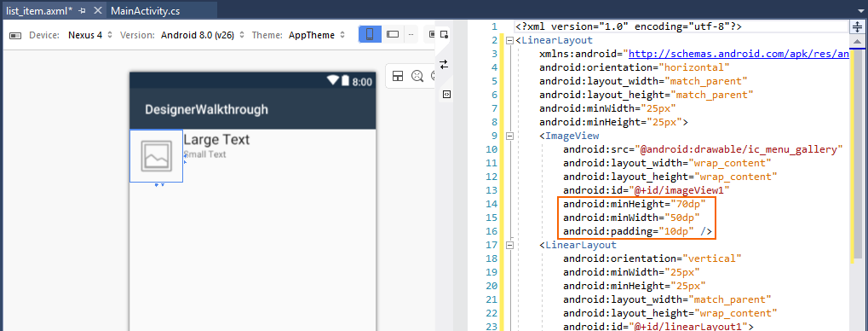Click the xml version declaration on line 1
The height and width of the screenshot is (331, 868).
pyautogui.click(x=629, y=26)
